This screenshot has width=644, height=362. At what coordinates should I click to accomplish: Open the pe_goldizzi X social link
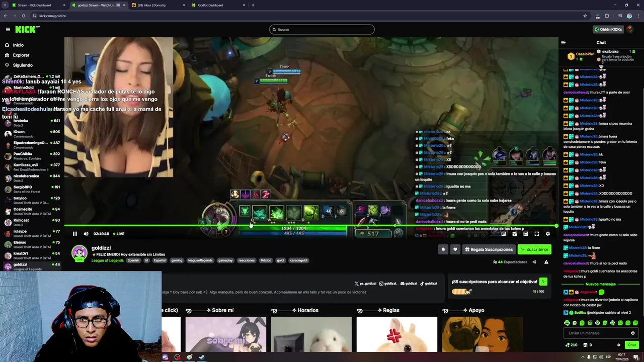(365, 284)
